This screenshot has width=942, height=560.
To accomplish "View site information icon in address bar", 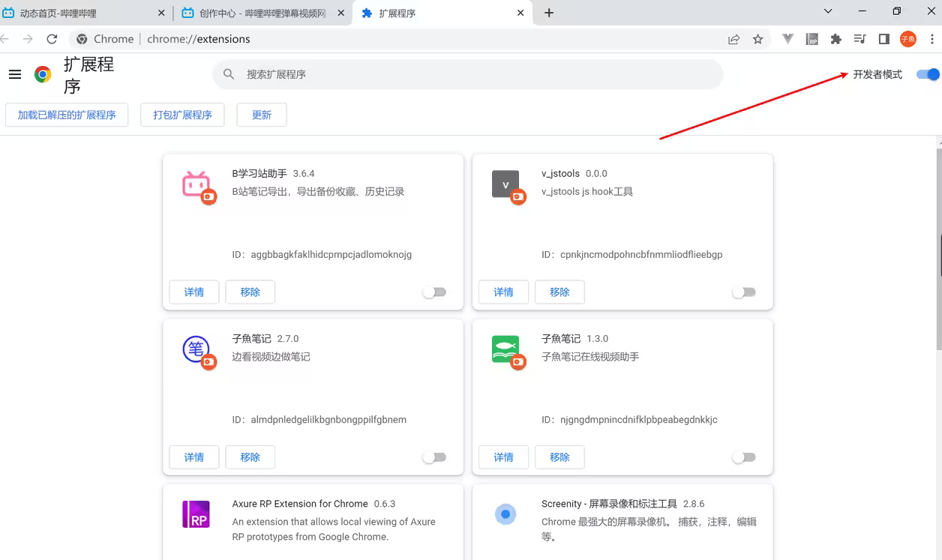I will [82, 39].
